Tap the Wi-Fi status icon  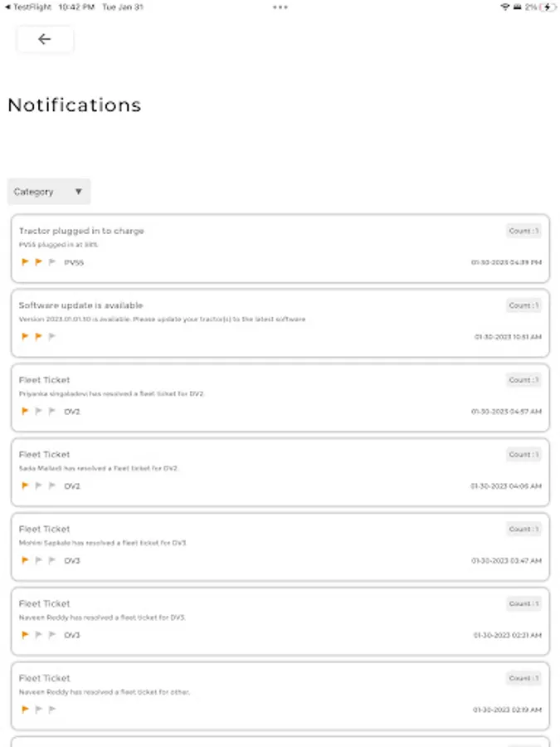505,7
